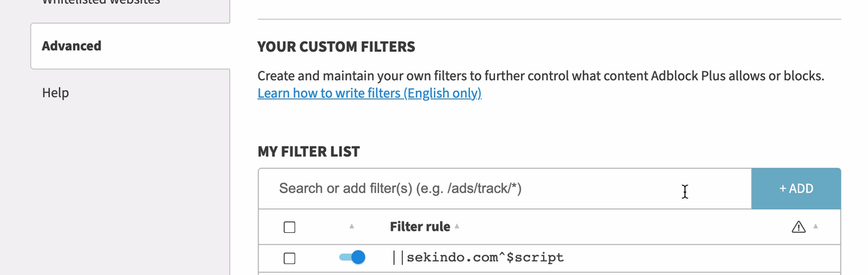Click the MY FILTER LIST heading
The image size is (868, 275).
click(x=309, y=151)
